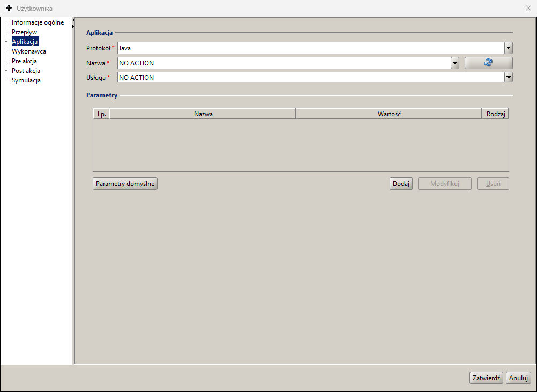Open the Protokół dropdown arrow

(x=509, y=48)
